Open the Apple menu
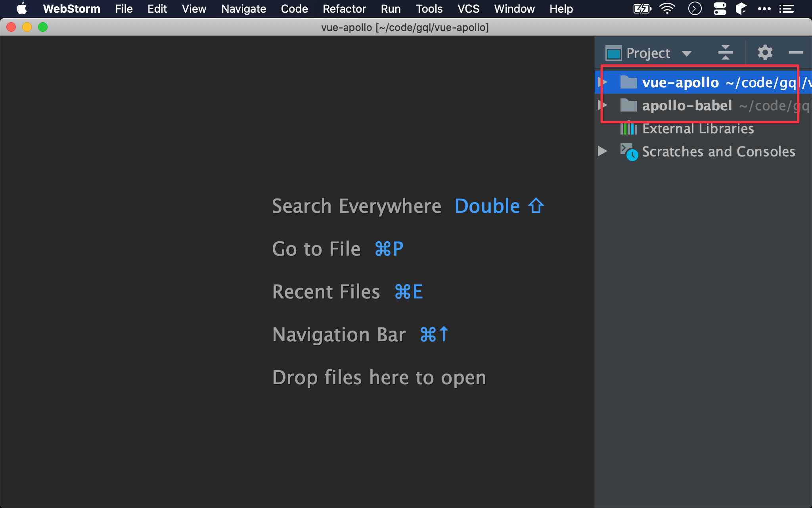The height and width of the screenshot is (508, 812). tap(21, 9)
